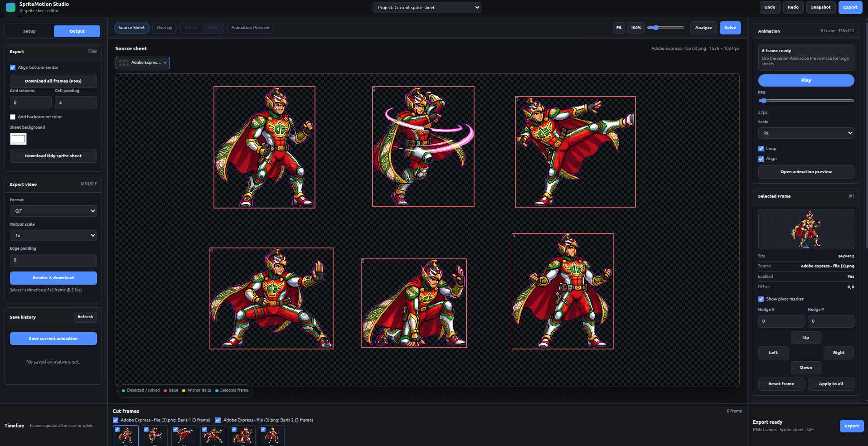Click Download tidy sprite sheet

(x=53, y=156)
